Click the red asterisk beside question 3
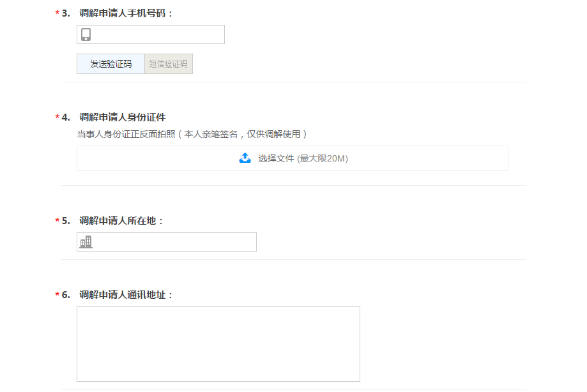This screenshot has height=392, width=587. pos(57,13)
